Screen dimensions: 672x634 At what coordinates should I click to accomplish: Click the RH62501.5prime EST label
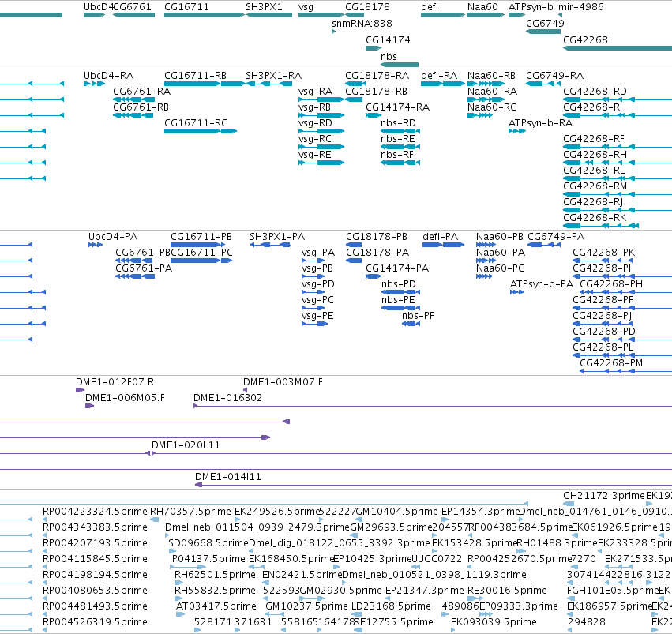pyautogui.click(x=215, y=575)
